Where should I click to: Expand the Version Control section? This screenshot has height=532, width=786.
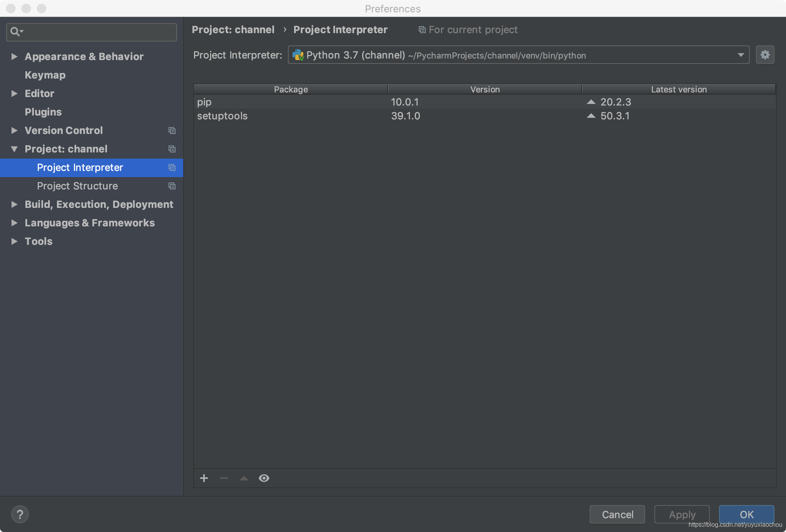[x=14, y=130]
